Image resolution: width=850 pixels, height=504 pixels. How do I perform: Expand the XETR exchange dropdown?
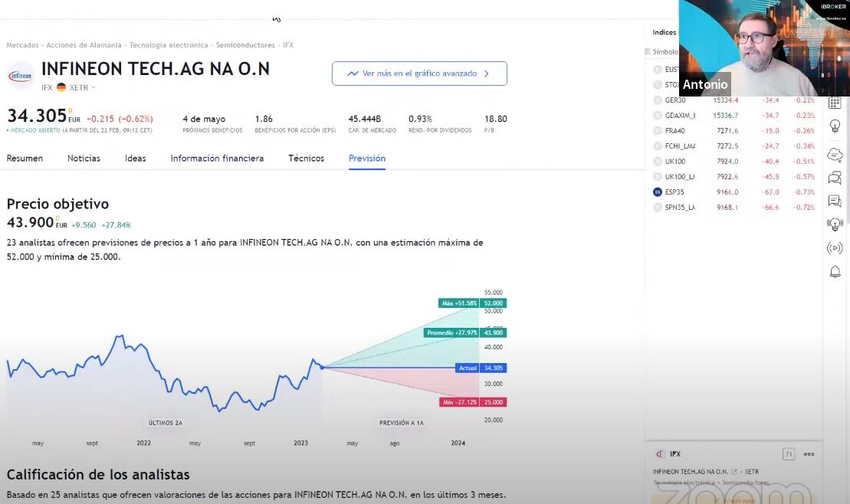[83, 87]
